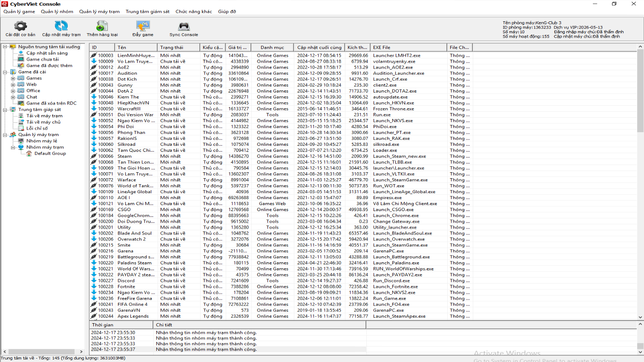Select Game chưa tải tree item

(x=43, y=59)
